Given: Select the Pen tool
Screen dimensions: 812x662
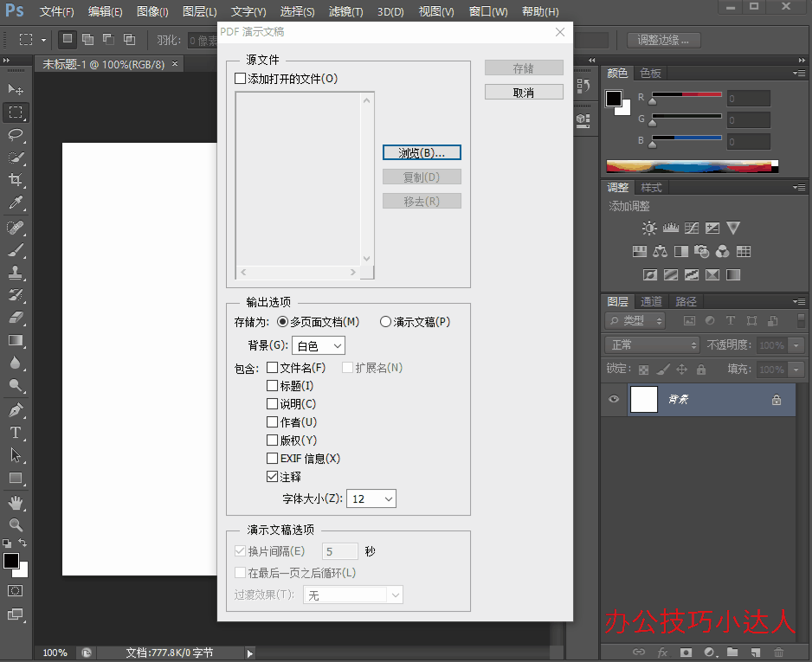Looking at the screenshot, I should (16, 410).
